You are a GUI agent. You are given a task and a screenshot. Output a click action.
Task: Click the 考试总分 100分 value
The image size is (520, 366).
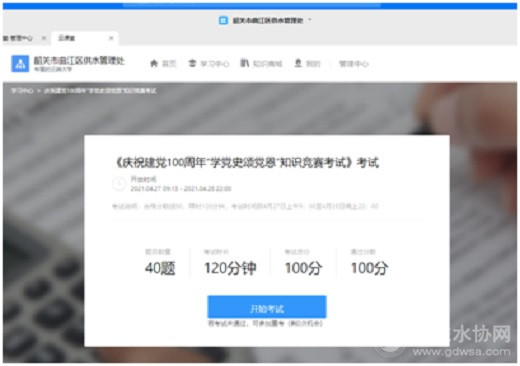[303, 268]
